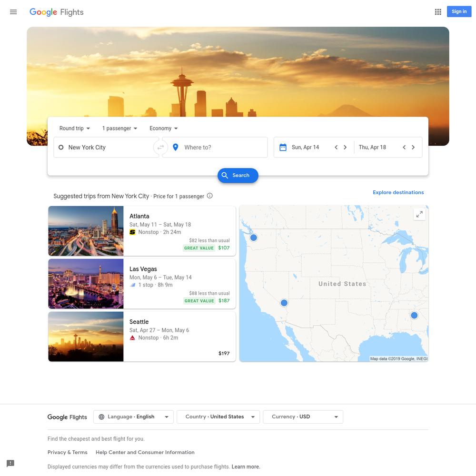Click "$88 less than usual" text

click(x=209, y=293)
